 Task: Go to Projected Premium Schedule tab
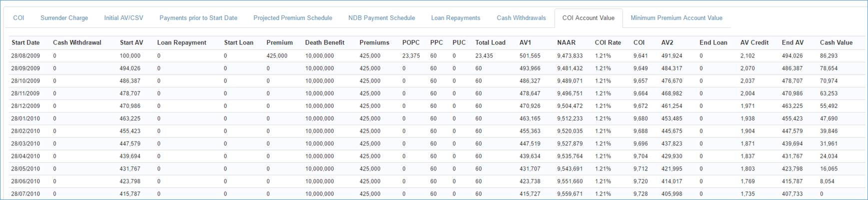click(292, 18)
